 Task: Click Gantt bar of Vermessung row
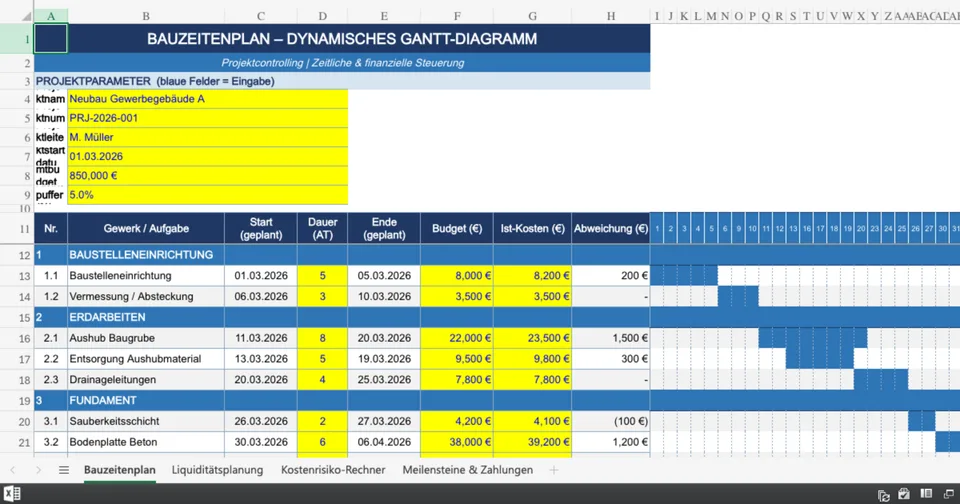pyautogui.click(x=738, y=296)
